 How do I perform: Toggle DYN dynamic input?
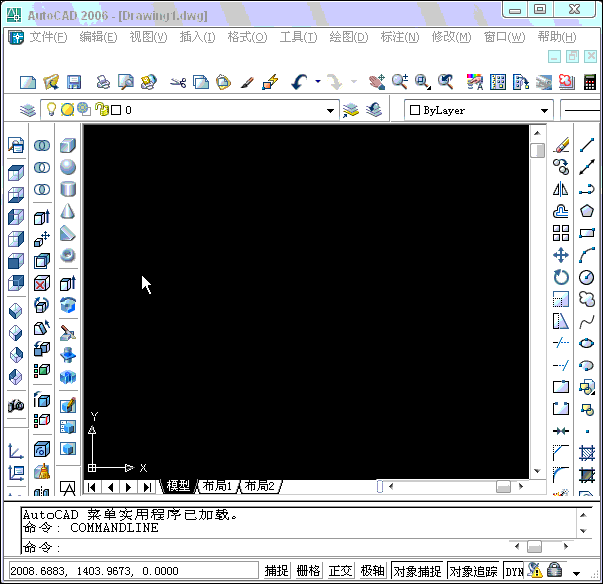(x=514, y=571)
